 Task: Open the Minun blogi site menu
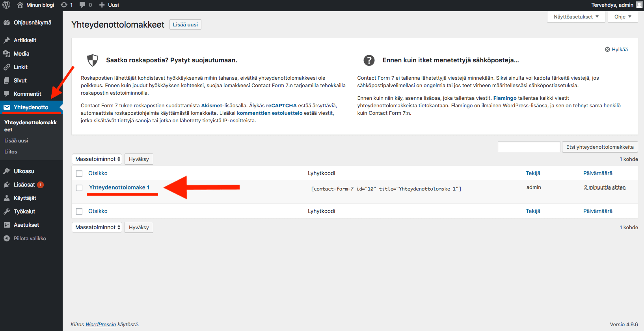coord(36,5)
